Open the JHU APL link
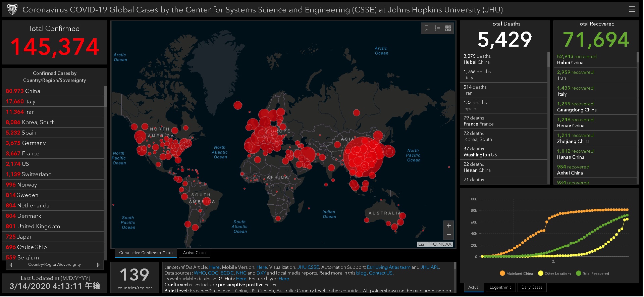644x297 pixels. coord(430,267)
